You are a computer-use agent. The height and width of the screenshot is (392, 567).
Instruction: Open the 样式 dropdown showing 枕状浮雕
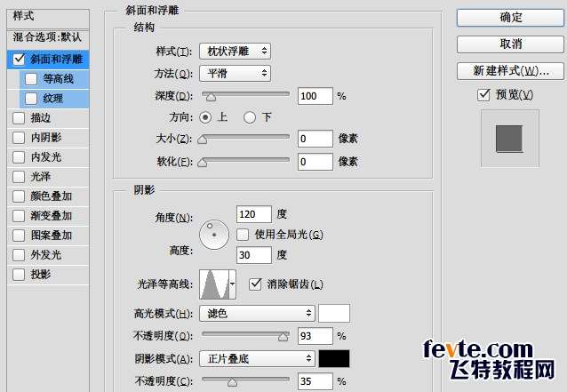point(235,52)
